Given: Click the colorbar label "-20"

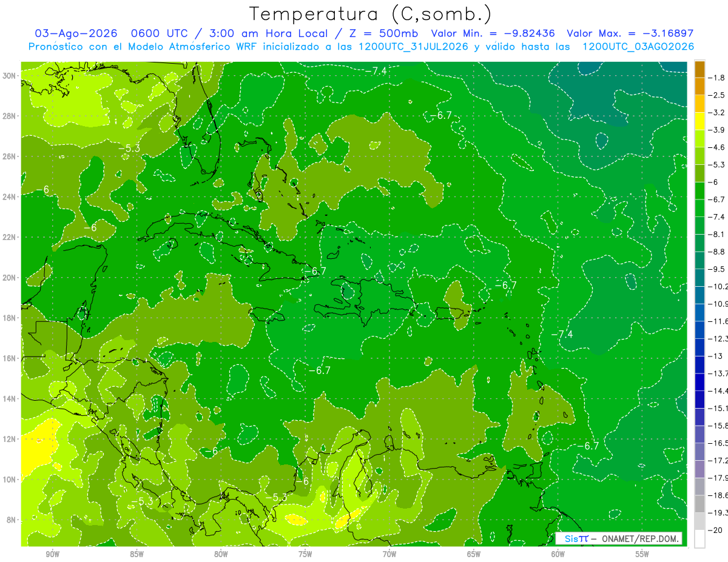Looking at the screenshot, I should click(x=716, y=530).
